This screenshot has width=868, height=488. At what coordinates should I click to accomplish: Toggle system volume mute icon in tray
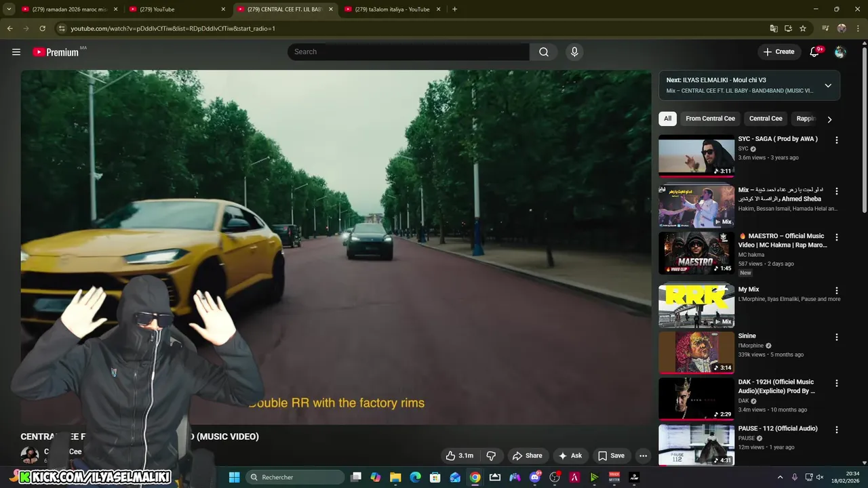tap(820, 477)
